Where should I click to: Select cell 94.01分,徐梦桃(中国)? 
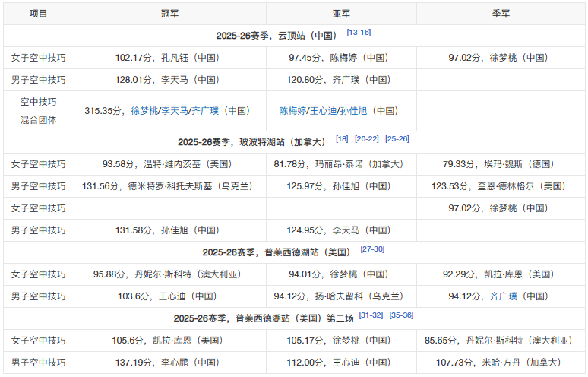(341, 274)
